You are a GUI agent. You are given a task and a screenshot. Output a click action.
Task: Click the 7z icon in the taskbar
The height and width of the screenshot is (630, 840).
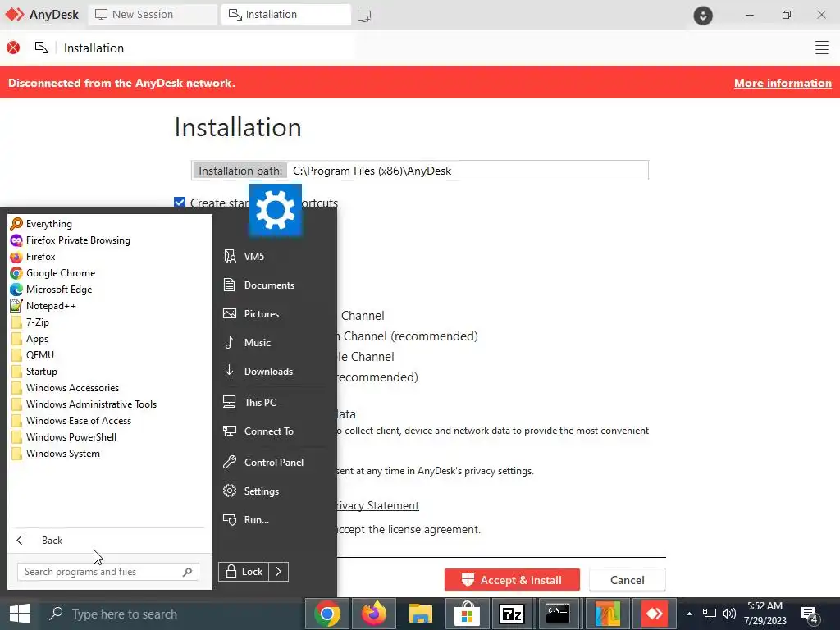click(512, 614)
